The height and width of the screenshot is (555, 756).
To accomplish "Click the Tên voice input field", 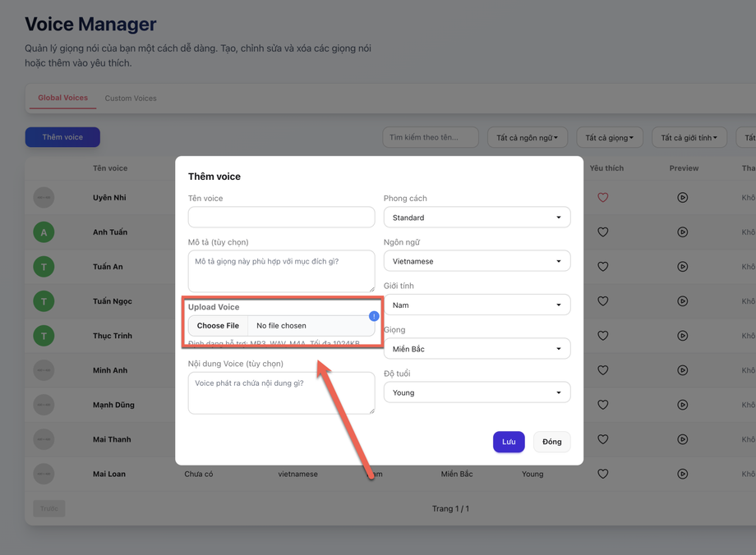I will (x=281, y=217).
